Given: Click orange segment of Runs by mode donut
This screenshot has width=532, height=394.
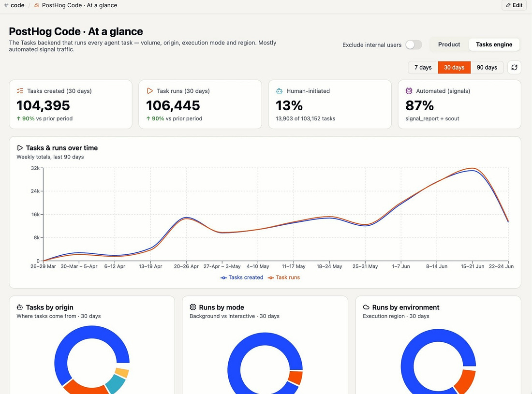Looking at the screenshot, I should pyautogui.click(x=295, y=378).
